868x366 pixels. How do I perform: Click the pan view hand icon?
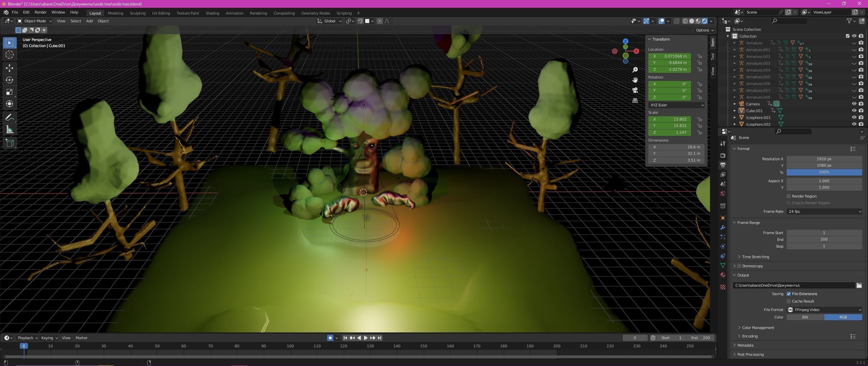pyautogui.click(x=635, y=80)
